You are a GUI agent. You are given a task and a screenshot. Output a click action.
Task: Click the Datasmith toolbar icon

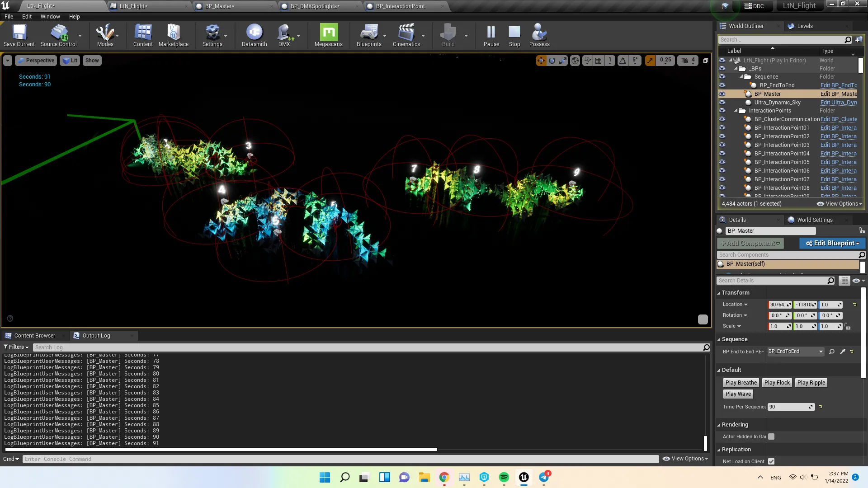[x=254, y=35]
